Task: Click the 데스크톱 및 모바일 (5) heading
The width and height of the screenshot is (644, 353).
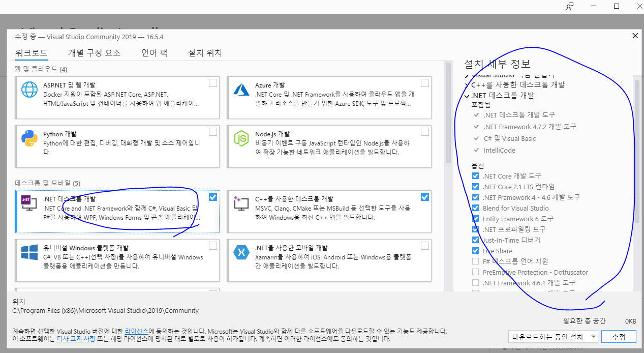Action: click(48, 183)
